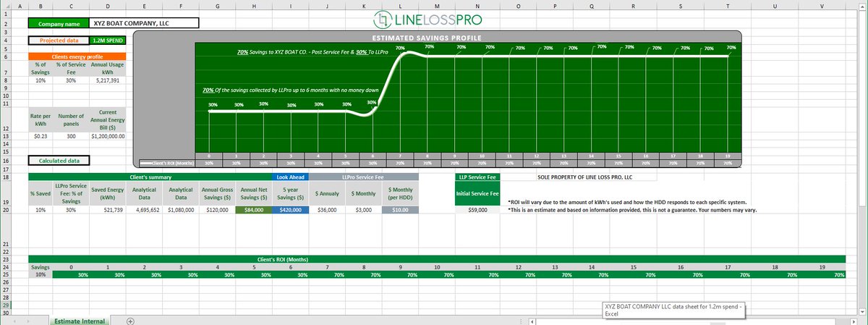
Task: Click the 'up to 6 months with no money down' text
Action: click(x=332, y=90)
